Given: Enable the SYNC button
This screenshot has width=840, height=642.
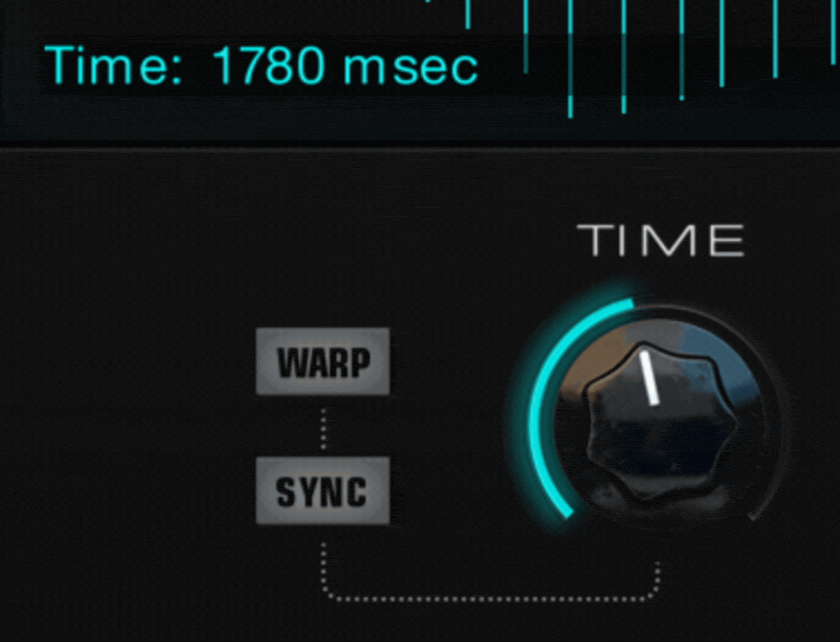Looking at the screenshot, I should pos(323,491).
